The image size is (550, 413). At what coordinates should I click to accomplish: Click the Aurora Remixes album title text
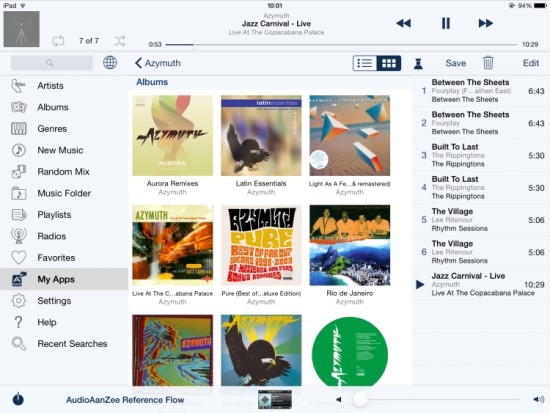(x=172, y=184)
